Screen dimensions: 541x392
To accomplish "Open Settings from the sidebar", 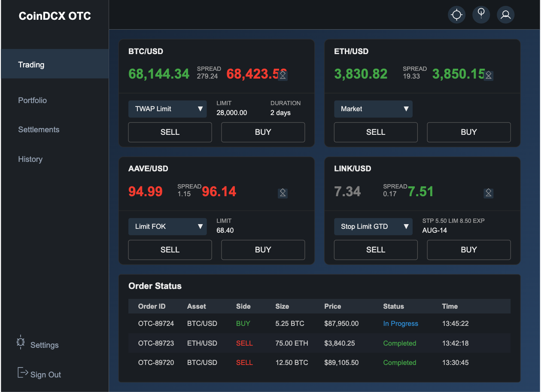I will click(44, 345).
